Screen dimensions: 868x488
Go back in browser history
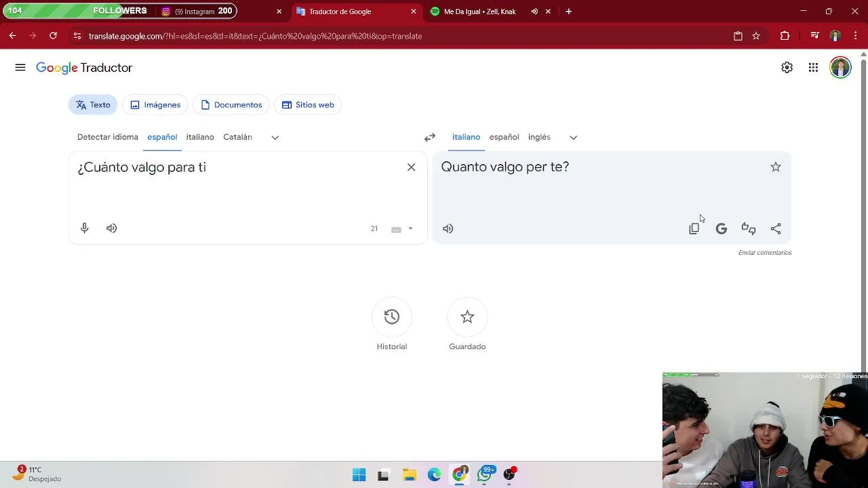coord(12,36)
